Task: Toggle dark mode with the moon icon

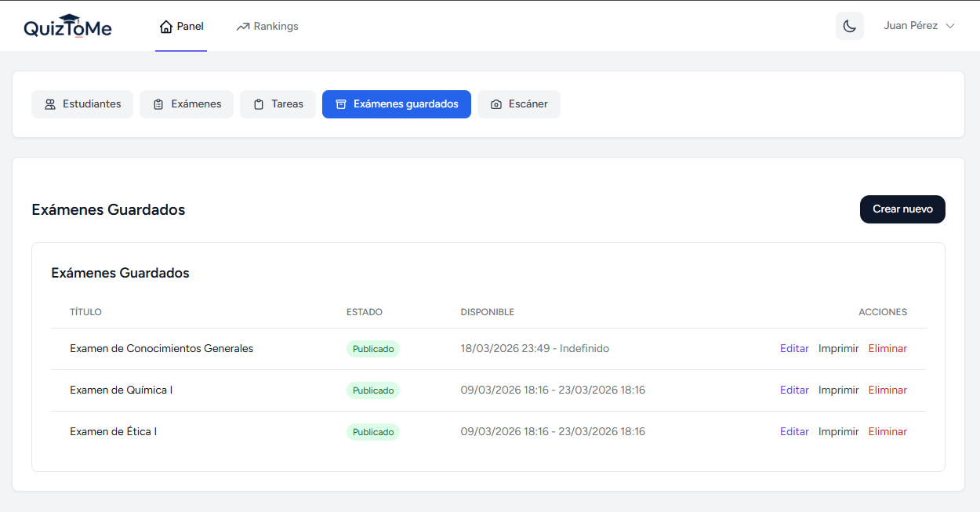Action: pos(849,26)
